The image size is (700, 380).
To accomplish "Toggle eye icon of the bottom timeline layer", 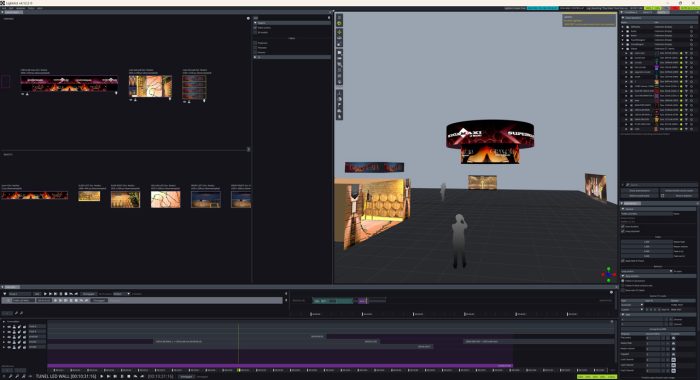I will [x=8, y=347].
